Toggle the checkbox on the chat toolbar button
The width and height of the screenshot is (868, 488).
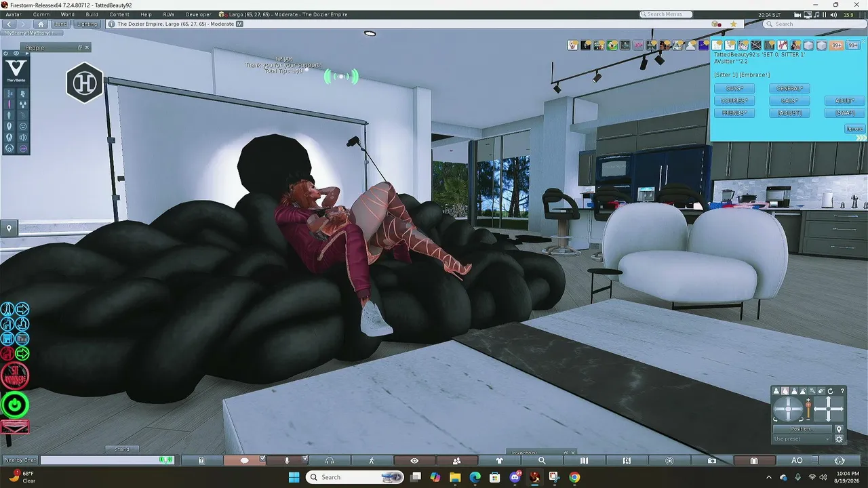[262, 458]
